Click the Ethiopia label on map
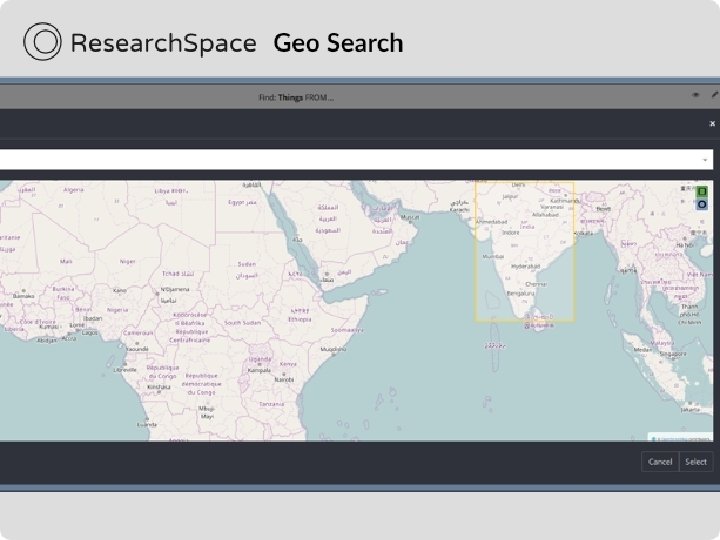The width and height of the screenshot is (720, 540). [300, 319]
